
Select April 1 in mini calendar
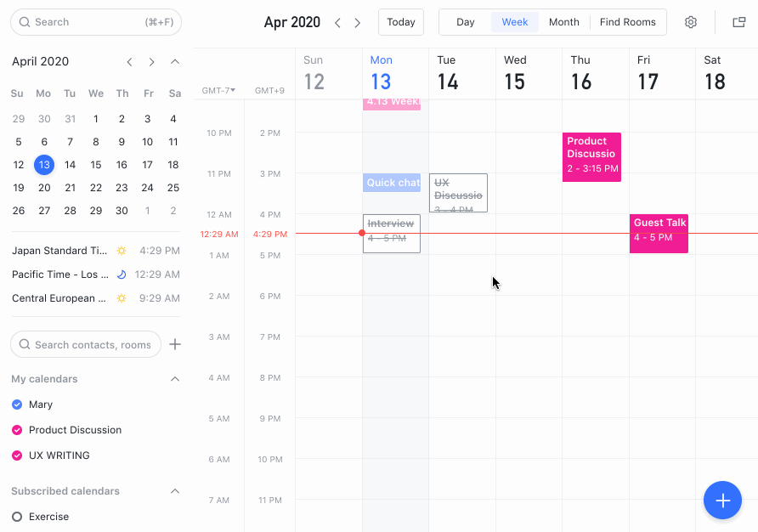tap(96, 119)
